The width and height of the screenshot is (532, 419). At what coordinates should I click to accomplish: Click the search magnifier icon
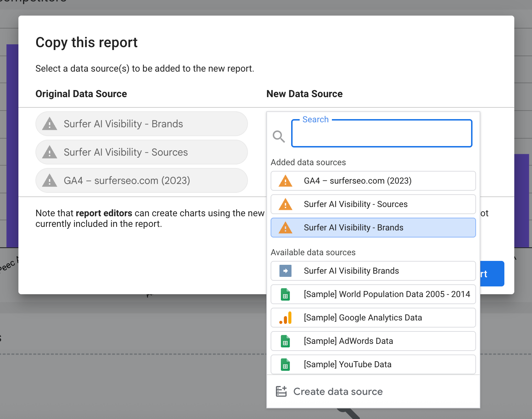coord(279,136)
